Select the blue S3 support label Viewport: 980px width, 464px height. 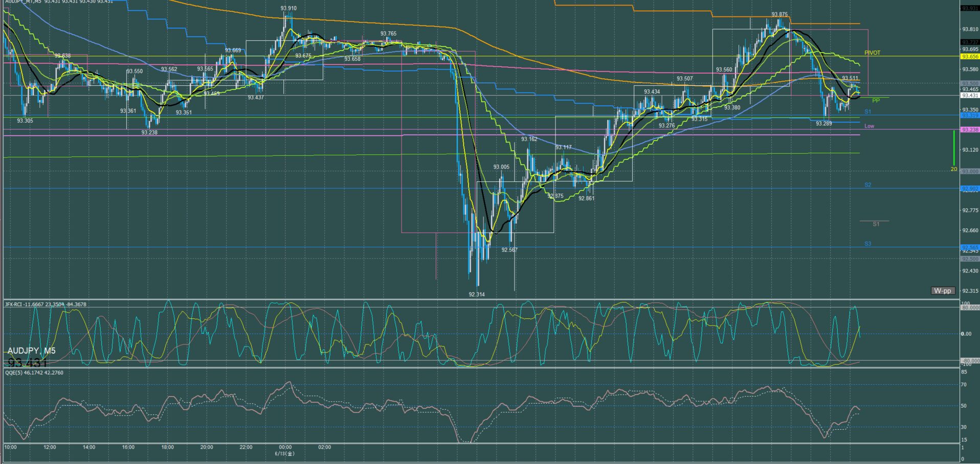point(867,244)
